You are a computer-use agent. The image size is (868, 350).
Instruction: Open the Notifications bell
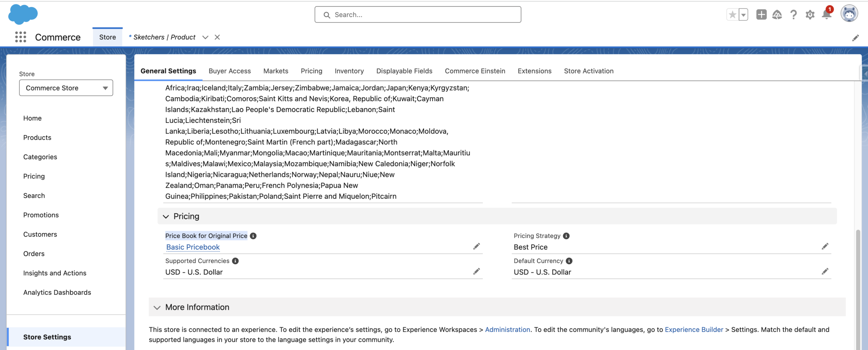[x=827, y=15]
